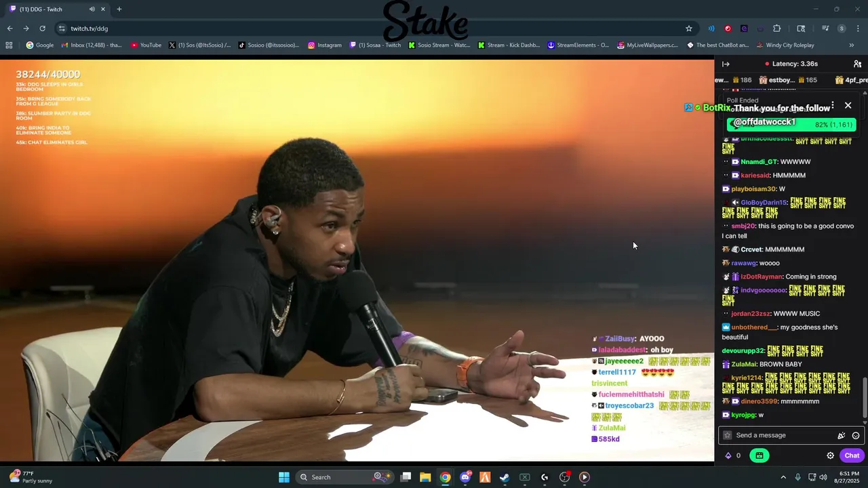Close the Poll Ended banner
The height and width of the screenshot is (488, 868).
(848, 106)
